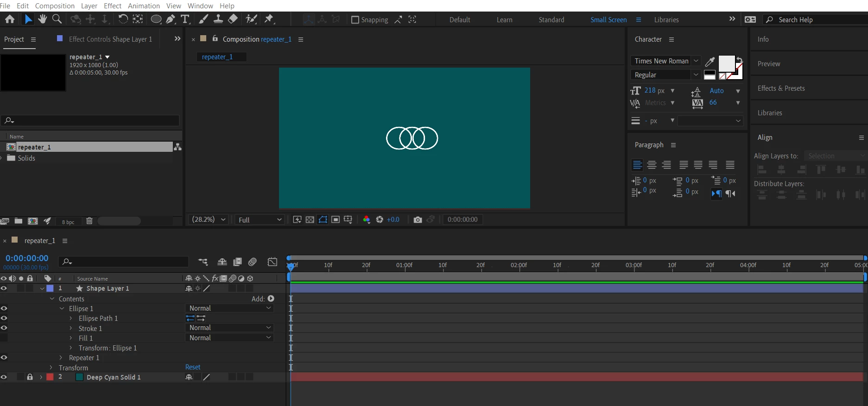The height and width of the screenshot is (406, 868).
Task: Click the Character panel eyedropper icon
Action: point(710,61)
